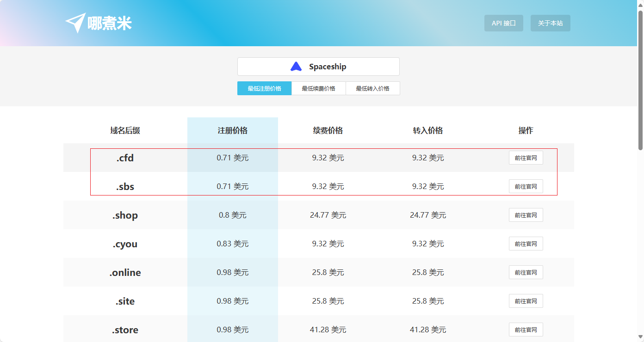
Task: Click .cfd renewal price 9.32 美元
Action: pos(328,158)
